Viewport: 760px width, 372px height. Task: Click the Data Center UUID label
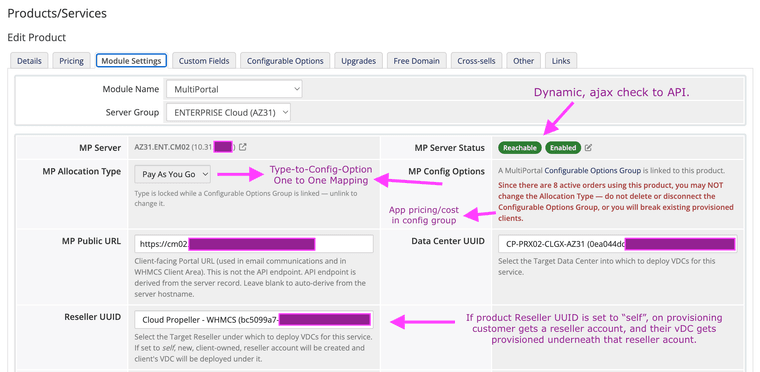448,241
